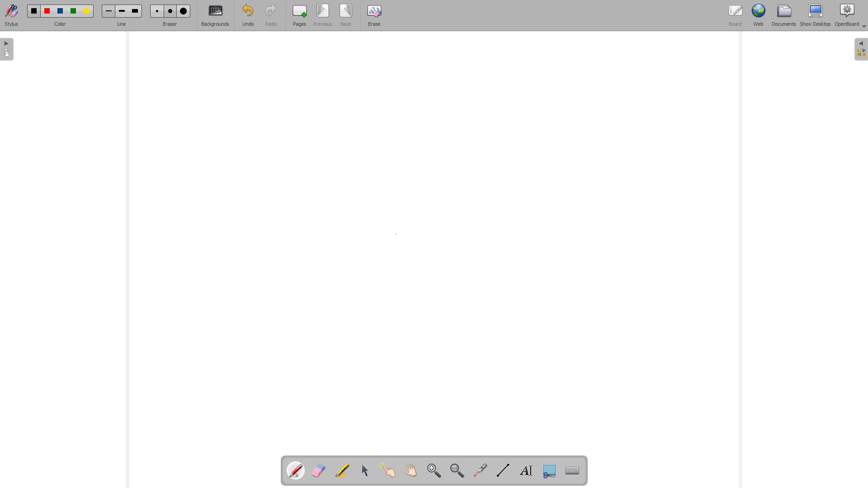Select the Highlighter tool

[342, 470]
